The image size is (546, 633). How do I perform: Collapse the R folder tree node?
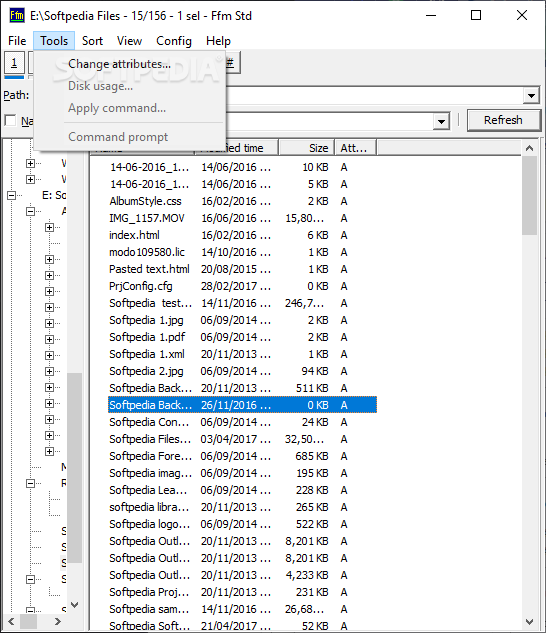click(x=30, y=483)
